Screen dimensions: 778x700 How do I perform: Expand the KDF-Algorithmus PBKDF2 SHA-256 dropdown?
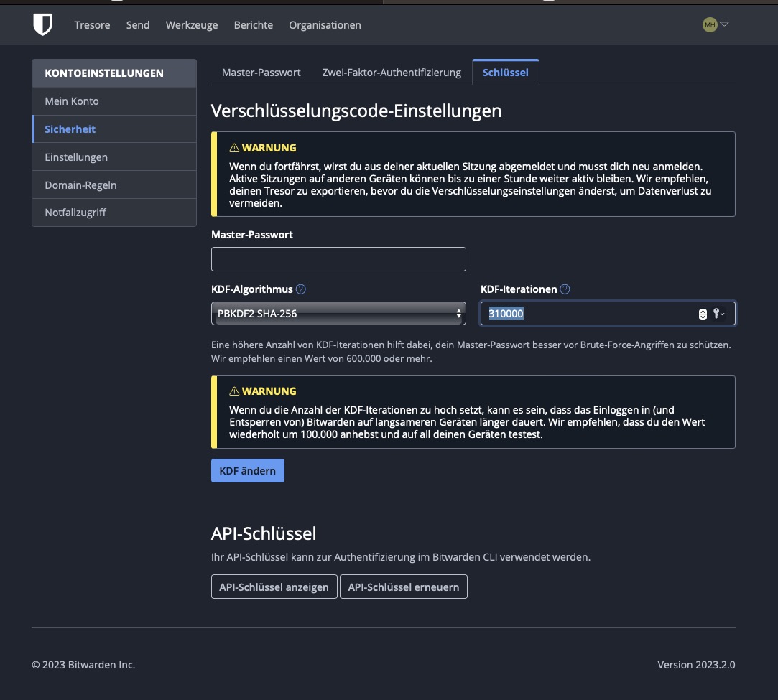[x=338, y=314]
